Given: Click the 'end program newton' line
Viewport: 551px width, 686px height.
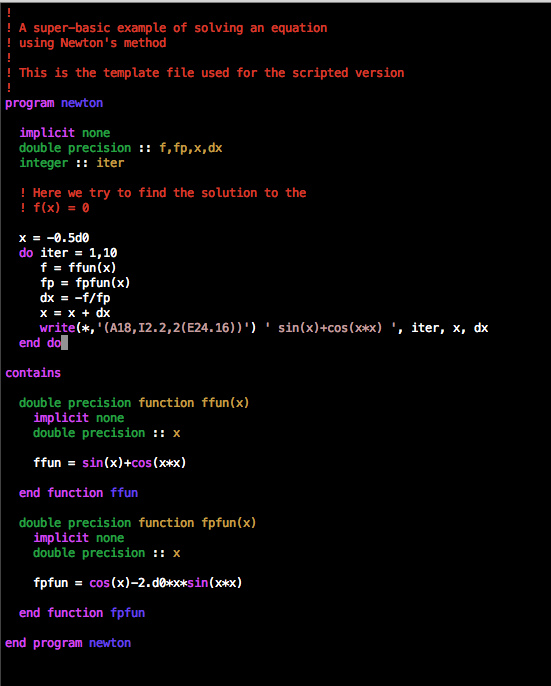Looking at the screenshot, I should click(68, 643).
